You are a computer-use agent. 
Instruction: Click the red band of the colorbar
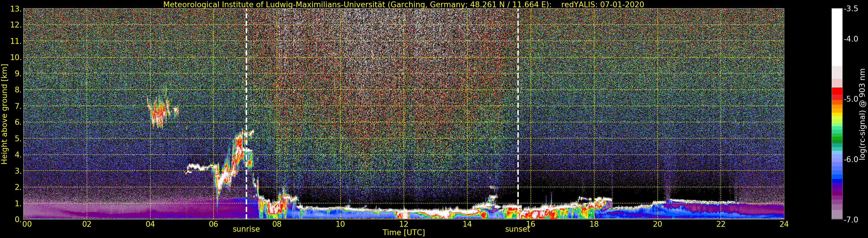tap(837, 93)
